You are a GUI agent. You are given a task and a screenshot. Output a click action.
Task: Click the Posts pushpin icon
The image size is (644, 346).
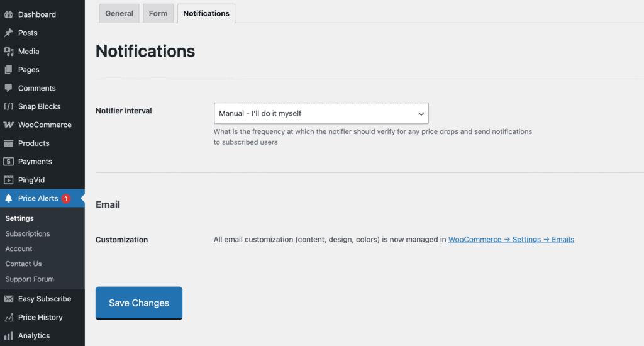[x=9, y=33]
